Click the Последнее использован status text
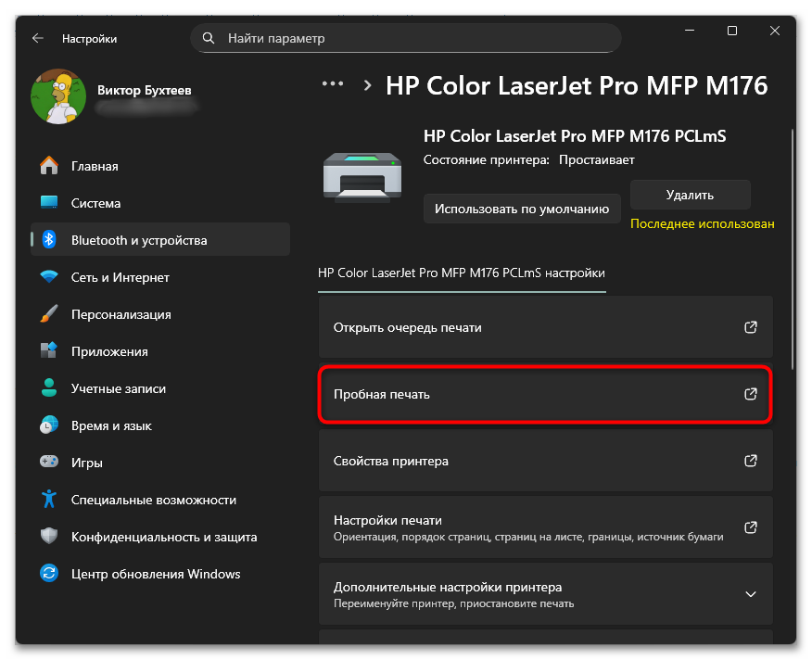 [703, 223]
